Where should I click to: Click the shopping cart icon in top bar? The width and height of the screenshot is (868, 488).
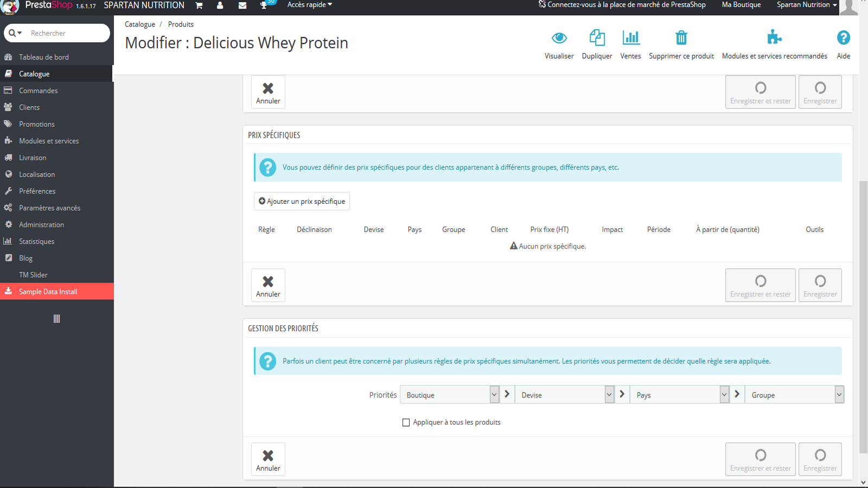click(199, 5)
